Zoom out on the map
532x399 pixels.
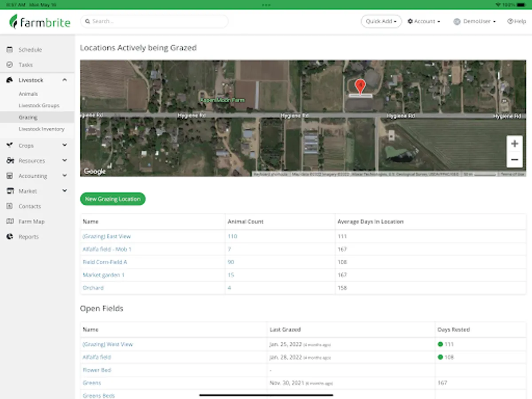point(514,160)
